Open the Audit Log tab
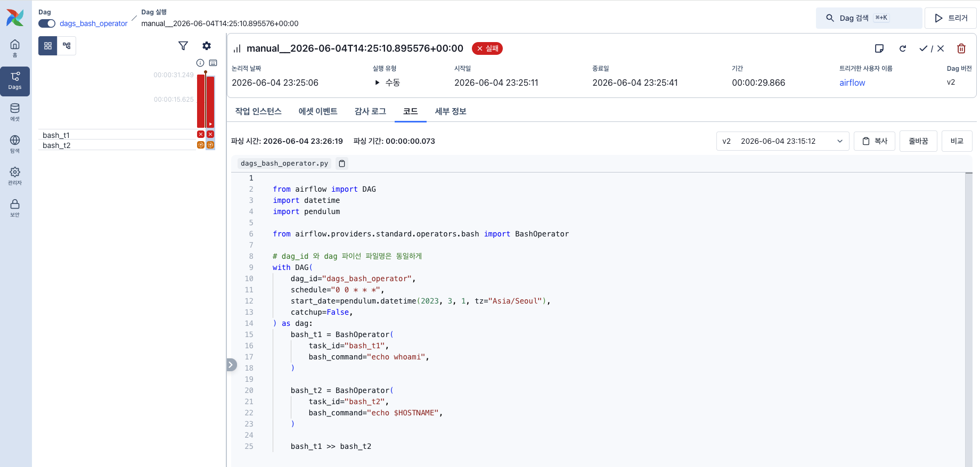 coord(370,111)
